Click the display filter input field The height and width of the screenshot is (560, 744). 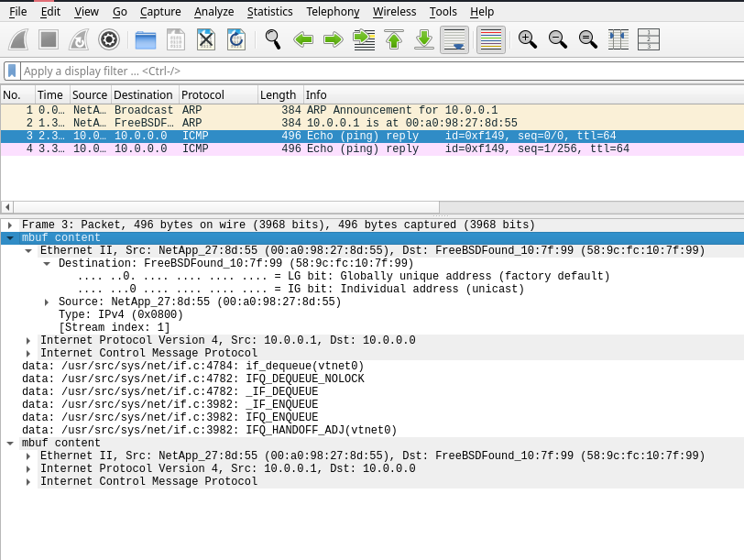click(367, 71)
